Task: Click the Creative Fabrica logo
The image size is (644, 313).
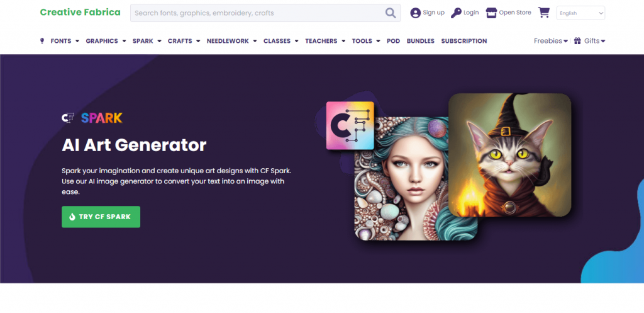Action: pos(80,13)
